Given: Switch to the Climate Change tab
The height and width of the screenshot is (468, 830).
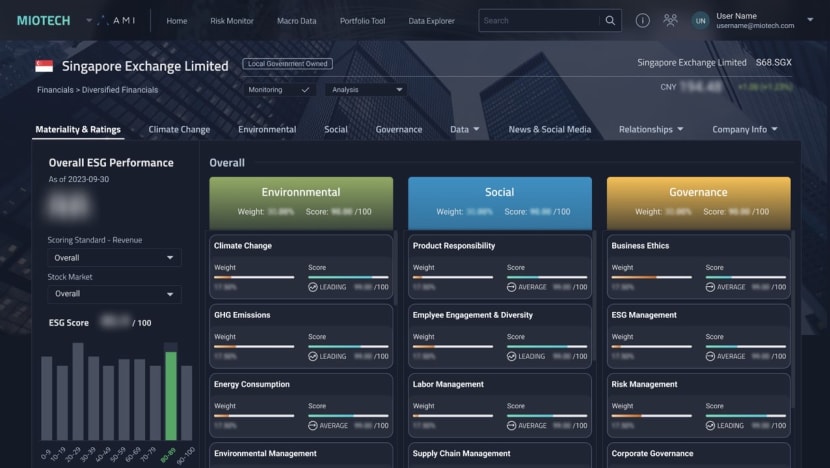Looking at the screenshot, I should coord(179,129).
